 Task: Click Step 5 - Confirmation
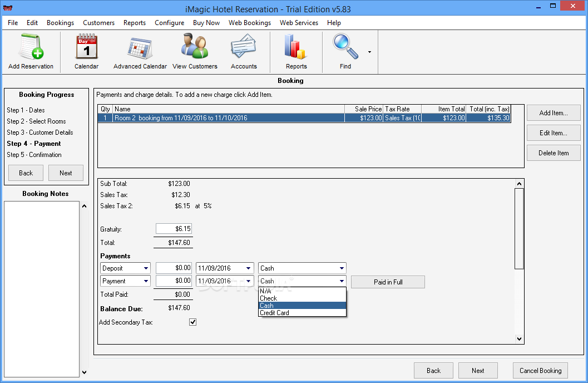pos(34,155)
